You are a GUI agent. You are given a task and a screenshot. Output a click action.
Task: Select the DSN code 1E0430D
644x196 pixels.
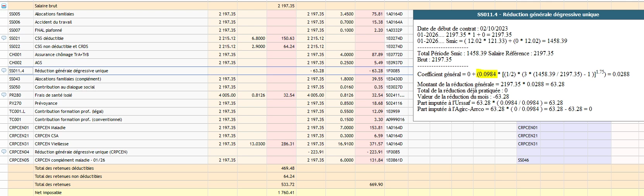394,79
